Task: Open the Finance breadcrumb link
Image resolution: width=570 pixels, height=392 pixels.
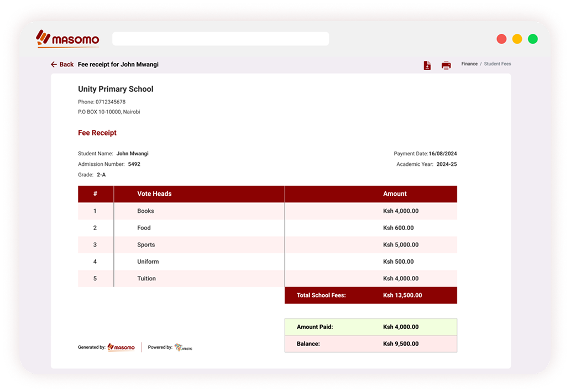Action: point(469,64)
